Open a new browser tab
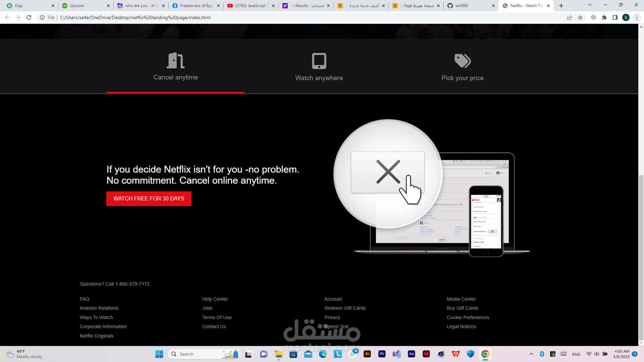Image resolution: width=644 pixels, height=362 pixels. [x=561, y=6]
